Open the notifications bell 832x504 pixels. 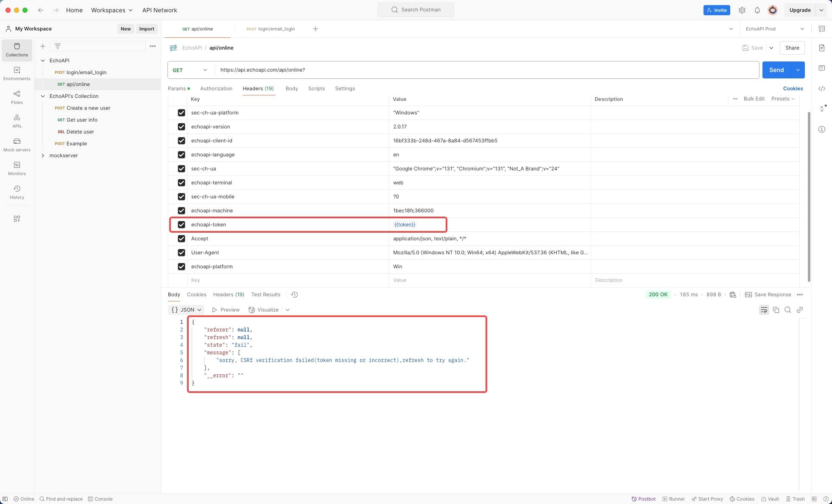pyautogui.click(x=757, y=10)
